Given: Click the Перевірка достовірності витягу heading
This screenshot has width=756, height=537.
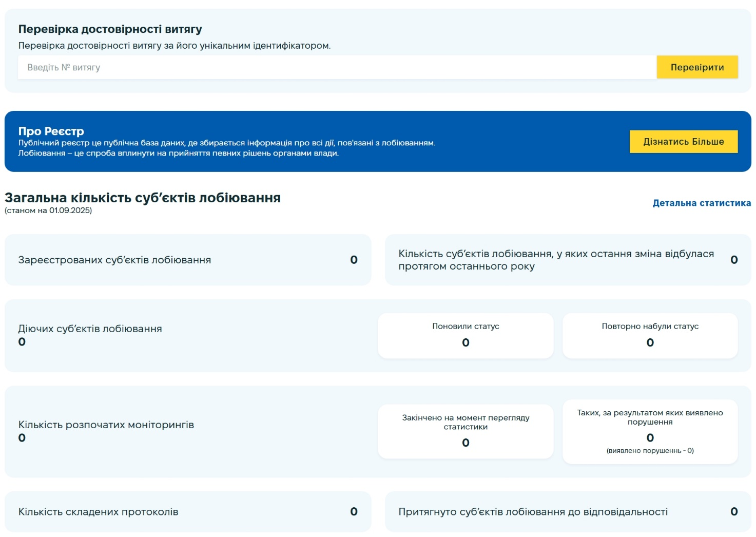Looking at the screenshot, I should tap(110, 29).
